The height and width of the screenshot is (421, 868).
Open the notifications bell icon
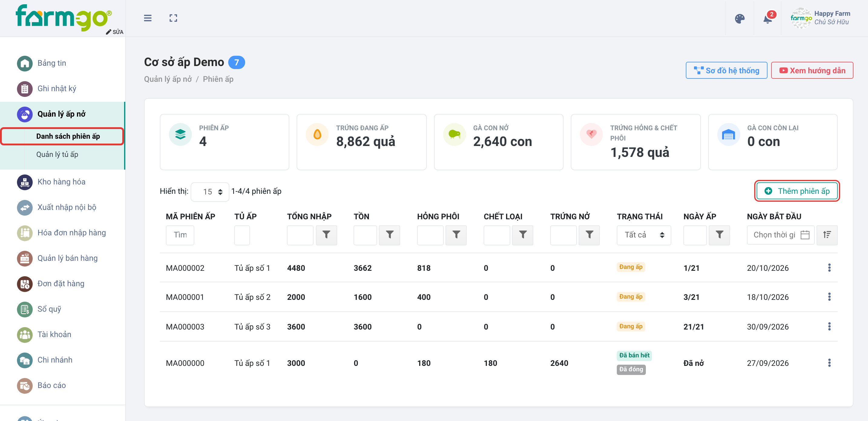coord(768,18)
